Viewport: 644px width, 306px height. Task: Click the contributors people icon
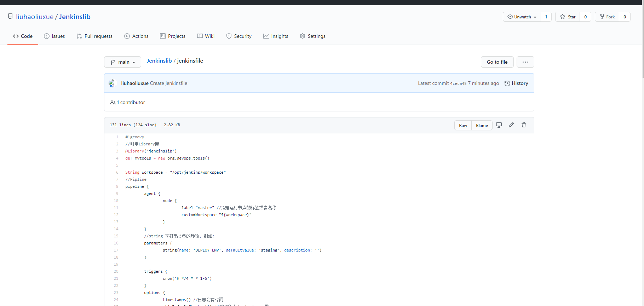tap(113, 102)
